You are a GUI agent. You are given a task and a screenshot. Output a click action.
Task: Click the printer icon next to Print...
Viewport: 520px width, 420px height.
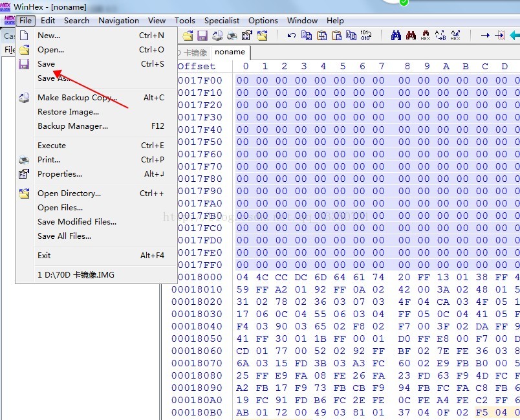24,160
